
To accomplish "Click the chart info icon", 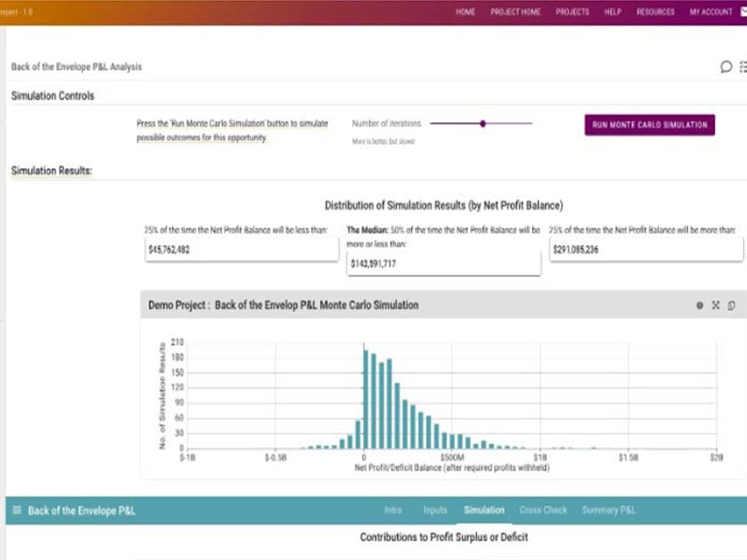I will pyautogui.click(x=699, y=305).
